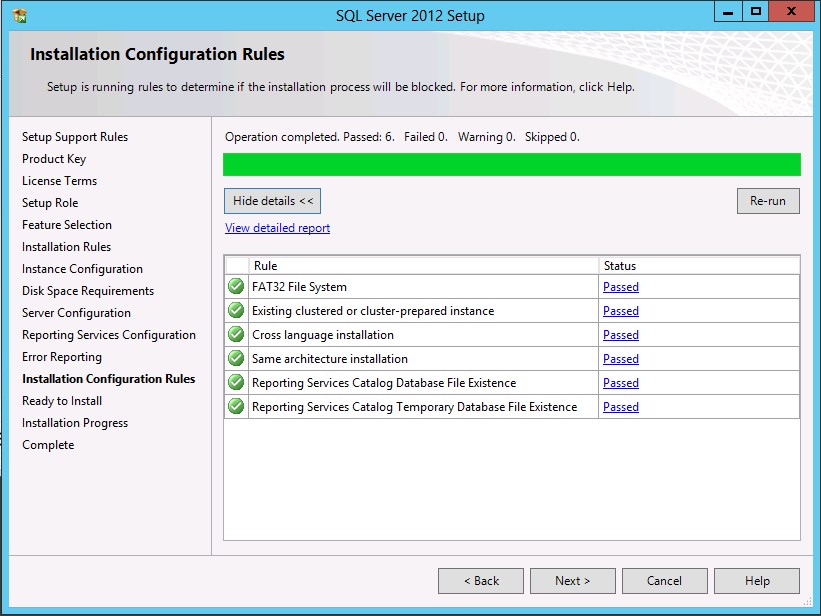Open Passed status for FAT32 File System

[x=620, y=287]
